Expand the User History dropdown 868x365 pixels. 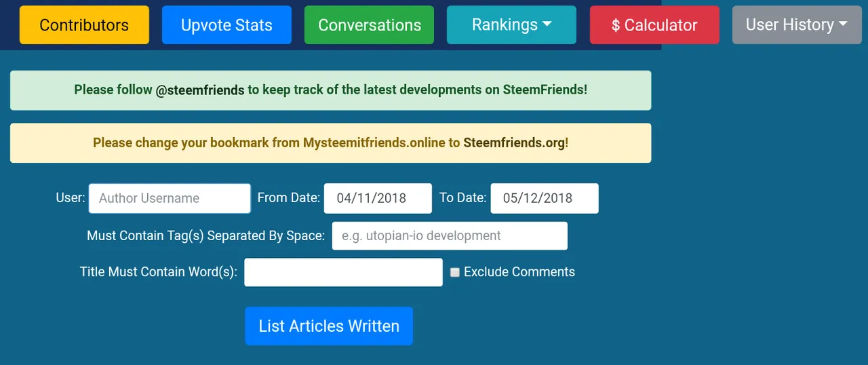(x=797, y=25)
